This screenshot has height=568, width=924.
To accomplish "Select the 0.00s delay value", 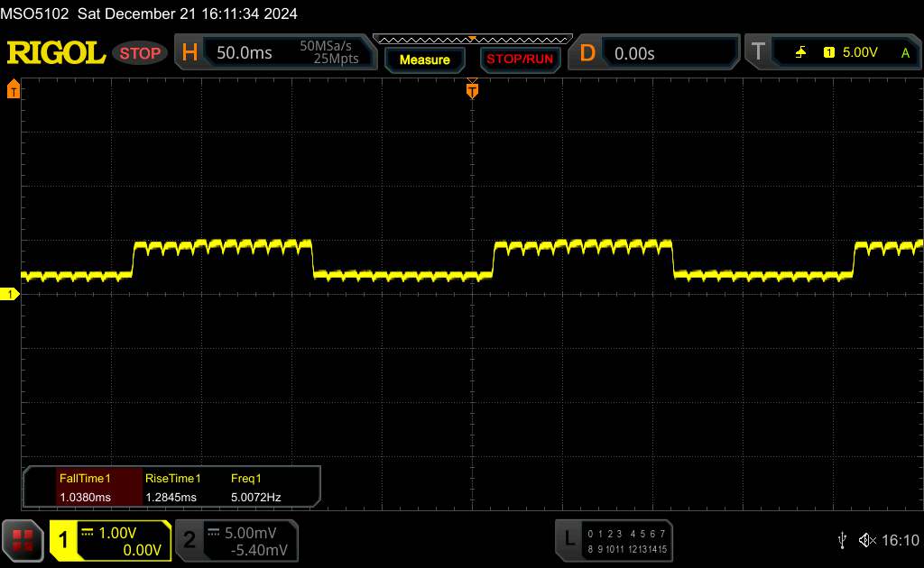I will pos(634,53).
